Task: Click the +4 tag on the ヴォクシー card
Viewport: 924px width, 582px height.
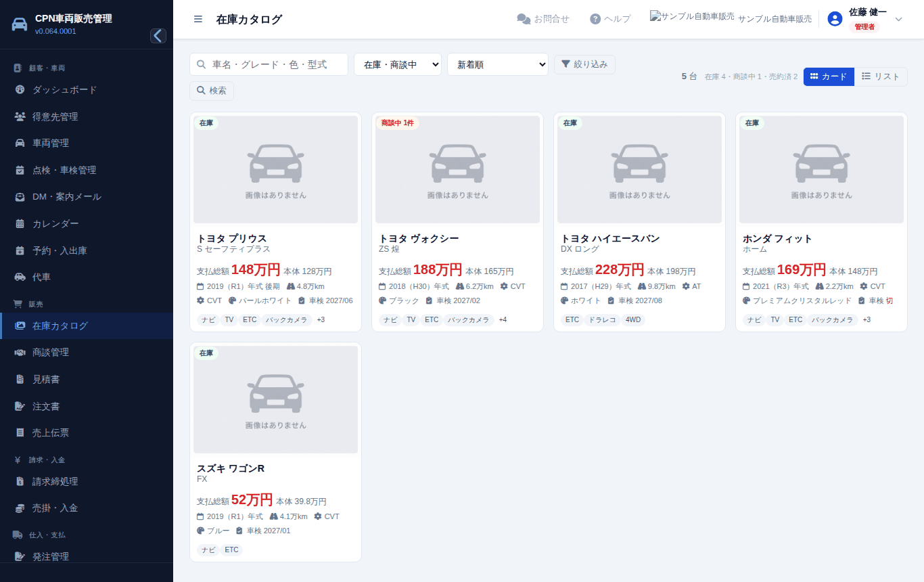Action: pyautogui.click(x=503, y=319)
